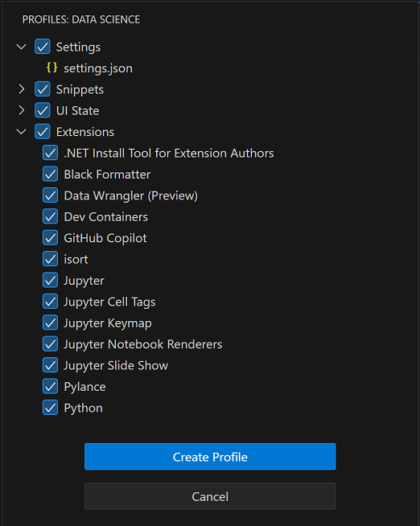Select the Extensions label
Screen dimensions: 420x526
click(85, 132)
